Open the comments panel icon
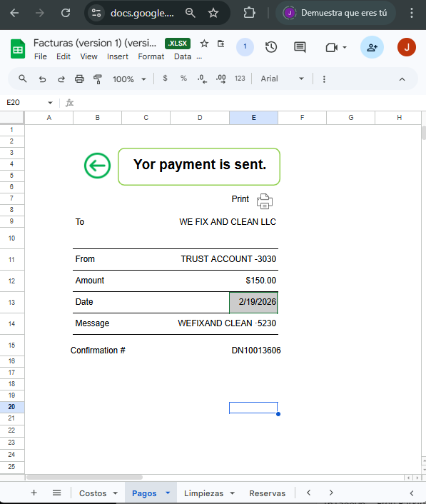Image resolution: width=426 pixels, height=504 pixels. (300, 47)
